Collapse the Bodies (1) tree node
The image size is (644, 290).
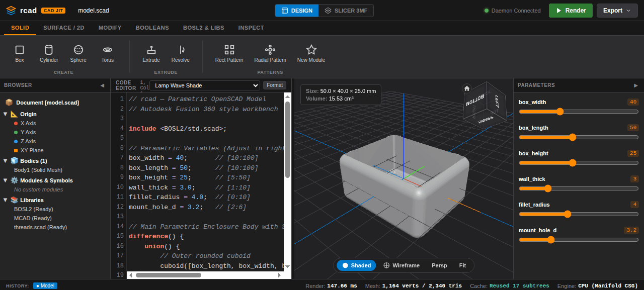tap(5, 161)
